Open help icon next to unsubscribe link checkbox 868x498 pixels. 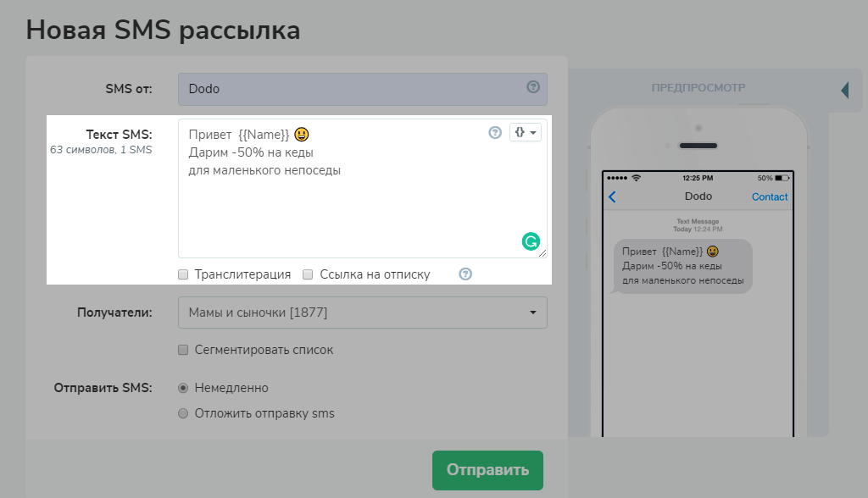[x=465, y=274]
